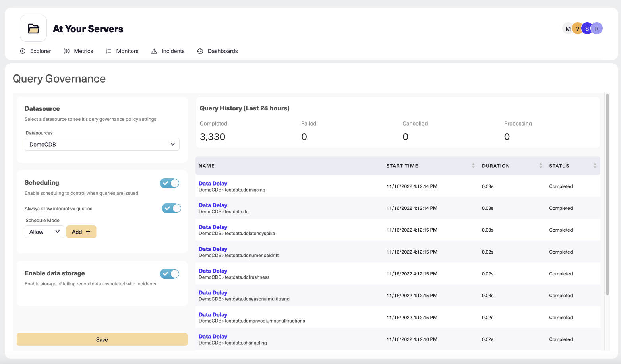Screen dimensions: 621x364
Task: Go to Dashboards tab
Action: point(218,51)
